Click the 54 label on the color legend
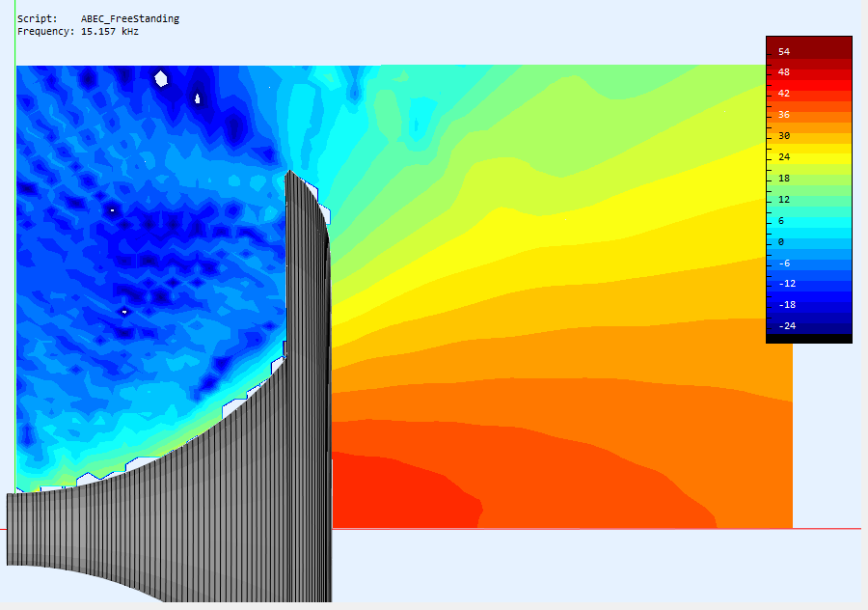 click(x=784, y=51)
